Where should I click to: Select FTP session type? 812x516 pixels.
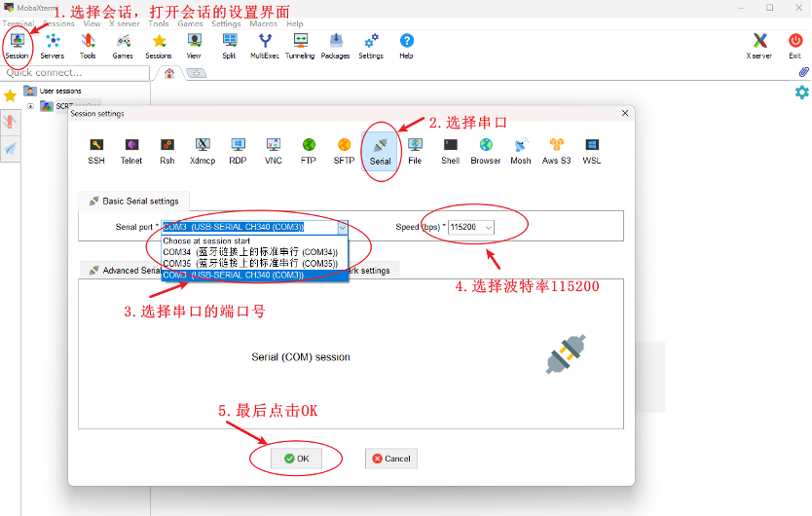click(x=309, y=151)
